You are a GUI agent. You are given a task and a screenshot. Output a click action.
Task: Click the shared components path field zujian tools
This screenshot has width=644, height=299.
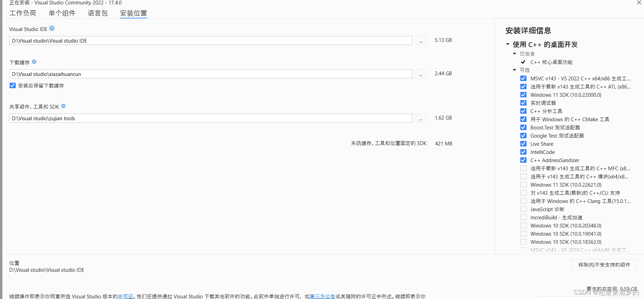pos(211,119)
